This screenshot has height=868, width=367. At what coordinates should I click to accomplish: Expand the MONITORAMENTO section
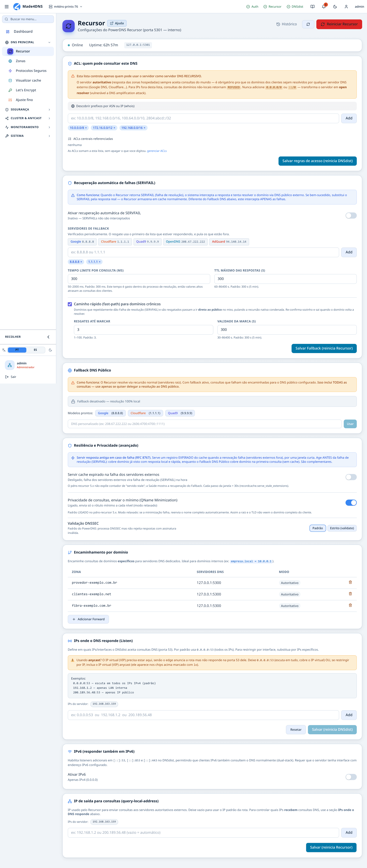point(28,127)
